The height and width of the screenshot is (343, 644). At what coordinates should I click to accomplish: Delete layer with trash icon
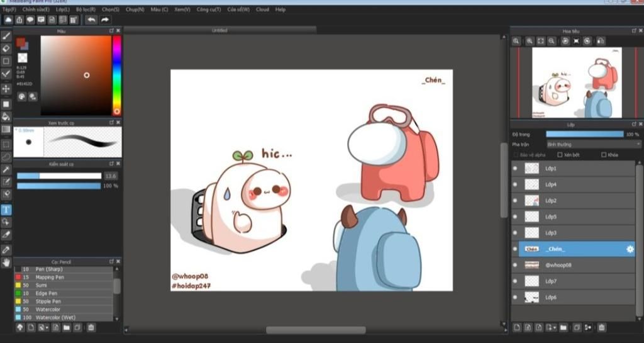point(602,327)
